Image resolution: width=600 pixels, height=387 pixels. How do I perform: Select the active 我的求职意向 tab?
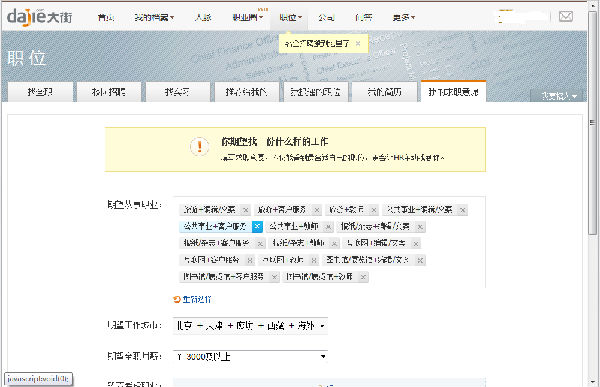[453, 92]
